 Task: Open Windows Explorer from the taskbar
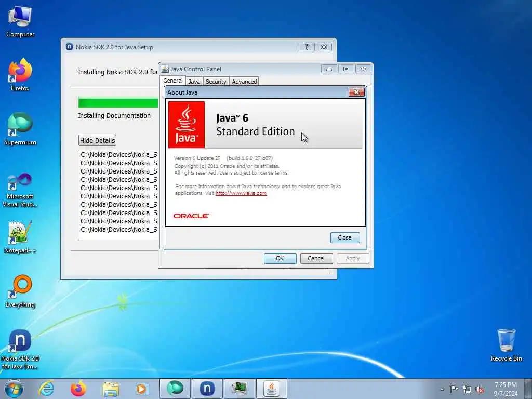pos(111,389)
